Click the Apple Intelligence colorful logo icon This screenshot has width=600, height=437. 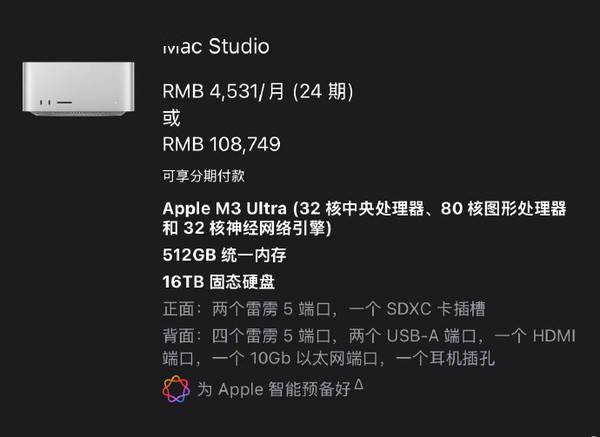point(176,389)
